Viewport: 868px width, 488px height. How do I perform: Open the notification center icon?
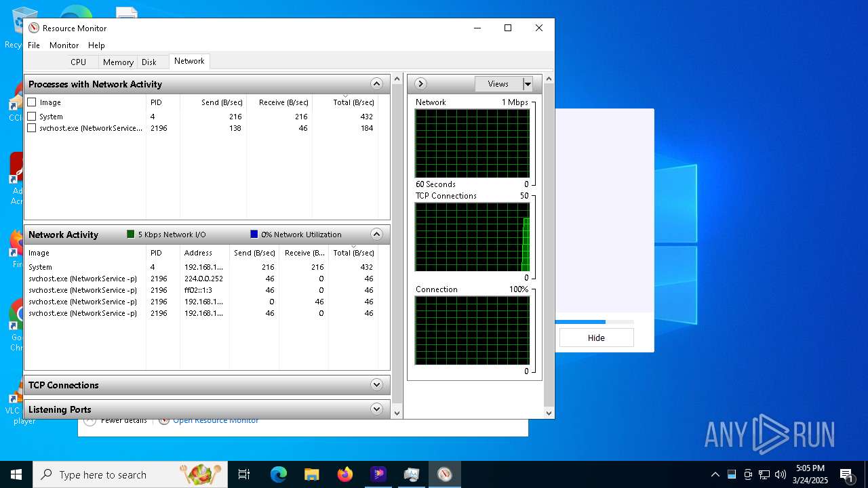846,474
